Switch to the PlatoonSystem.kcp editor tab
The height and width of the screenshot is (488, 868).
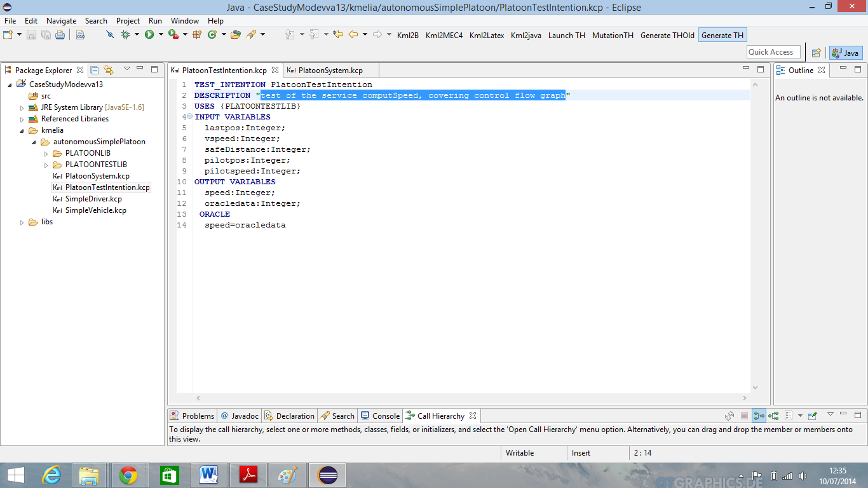(330, 71)
